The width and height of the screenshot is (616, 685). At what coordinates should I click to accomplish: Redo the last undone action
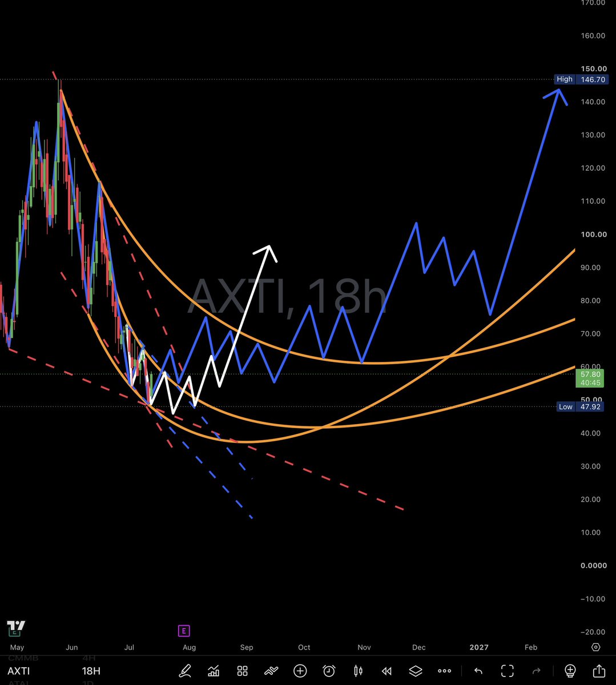(536, 671)
